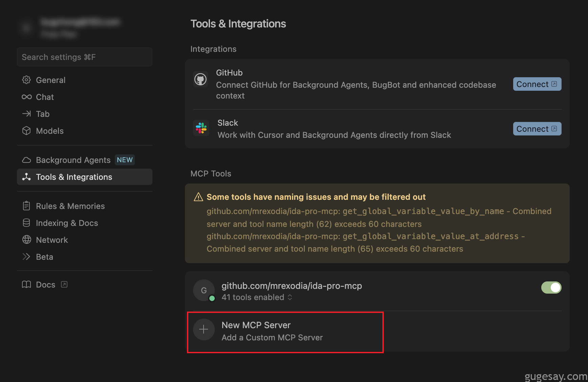Screen dimensions: 588x382
Task: Open Indexing & Docs settings
Action: [85, 223]
